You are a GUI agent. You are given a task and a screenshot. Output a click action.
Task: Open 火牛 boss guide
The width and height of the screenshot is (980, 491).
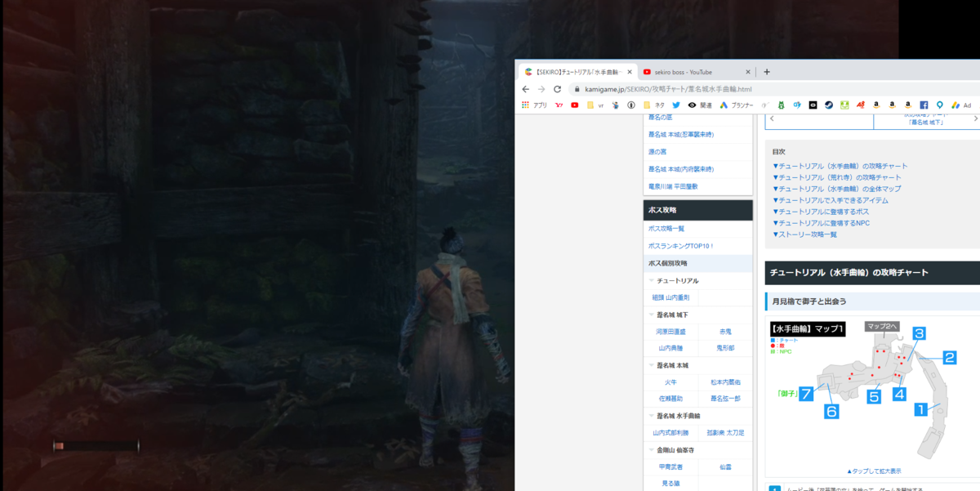670,382
